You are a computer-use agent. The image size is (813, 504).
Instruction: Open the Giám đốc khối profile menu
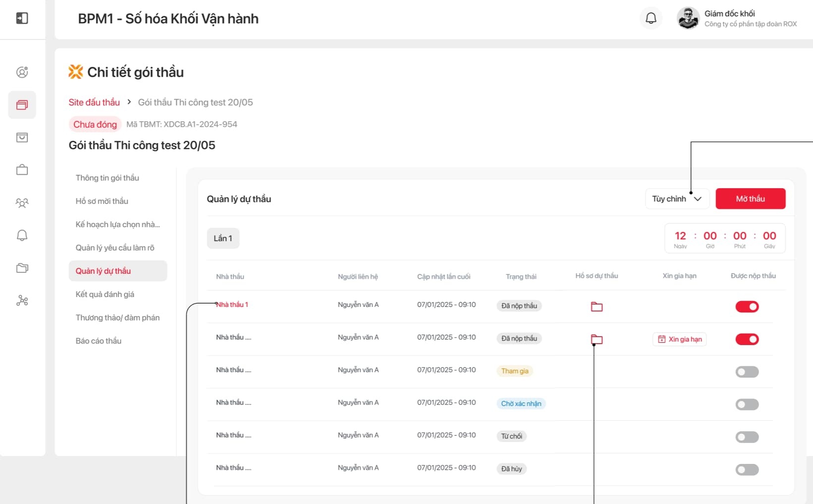[737, 18]
